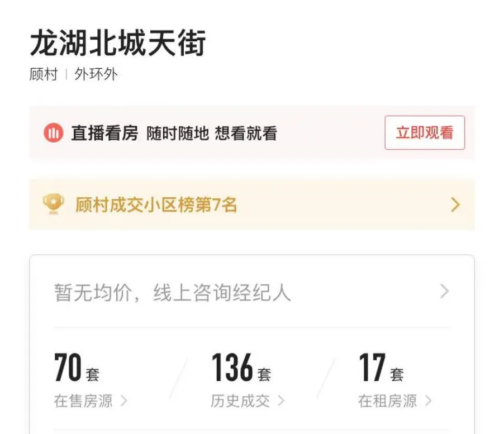The width and height of the screenshot is (504, 434).
Task: Click the chevron beside 在租房源
Action: point(428,400)
